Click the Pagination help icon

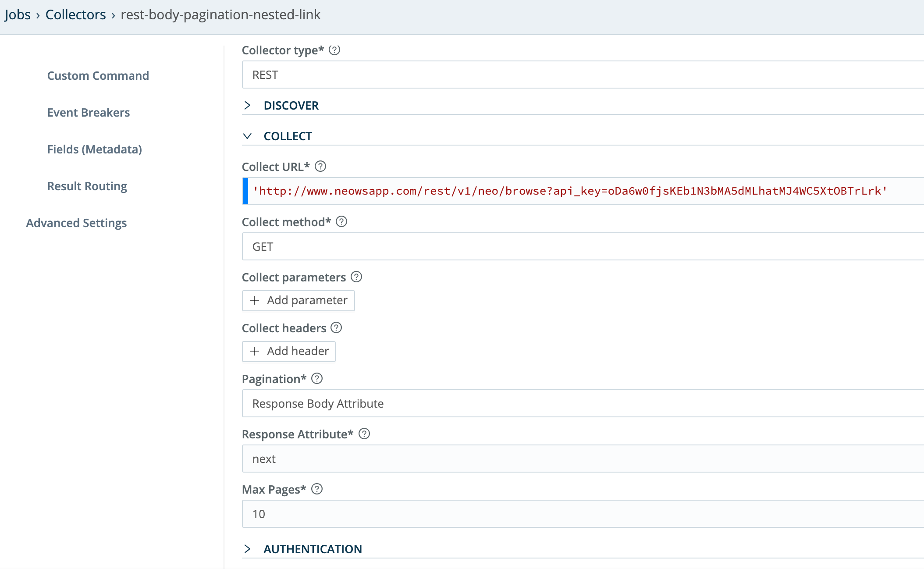[317, 379]
